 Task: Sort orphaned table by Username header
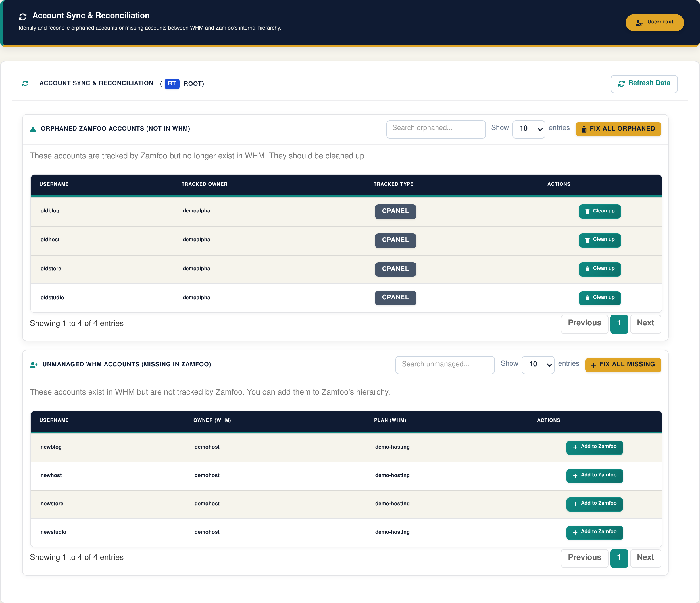[x=54, y=184]
